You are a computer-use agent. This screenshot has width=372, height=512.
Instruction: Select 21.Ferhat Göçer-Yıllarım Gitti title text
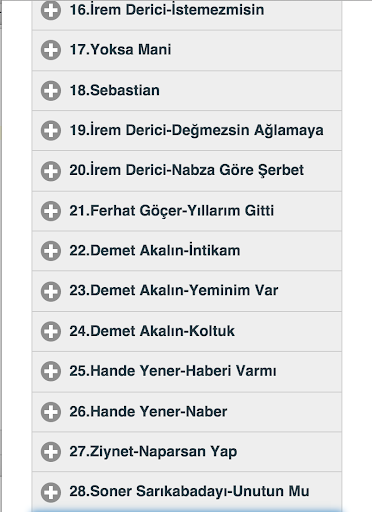[172, 211]
